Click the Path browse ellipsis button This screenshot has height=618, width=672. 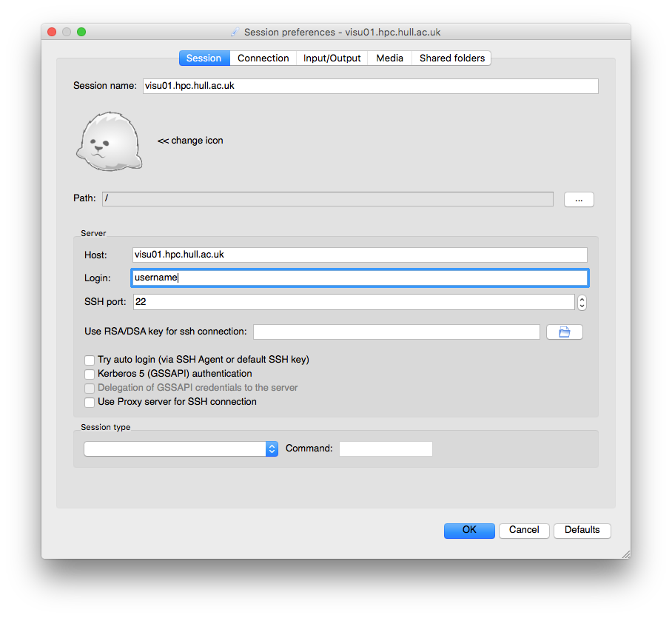point(579,199)
